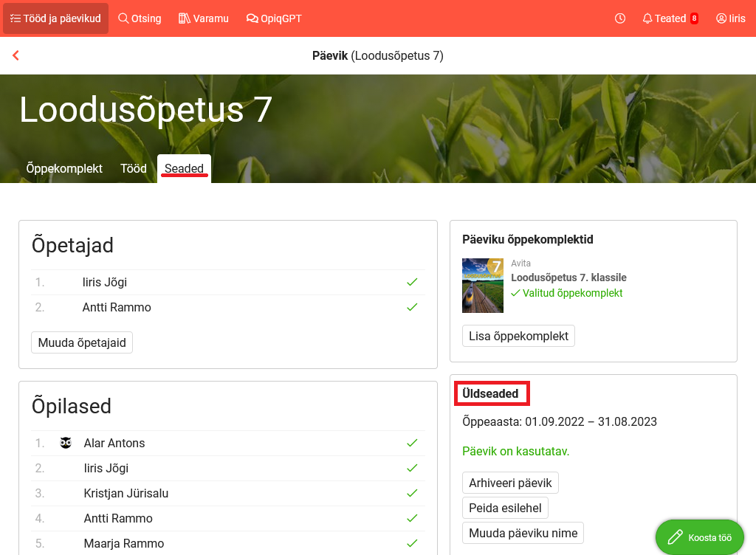
Task: Click Muuda õpetajaid button
Action: (82, 342)
